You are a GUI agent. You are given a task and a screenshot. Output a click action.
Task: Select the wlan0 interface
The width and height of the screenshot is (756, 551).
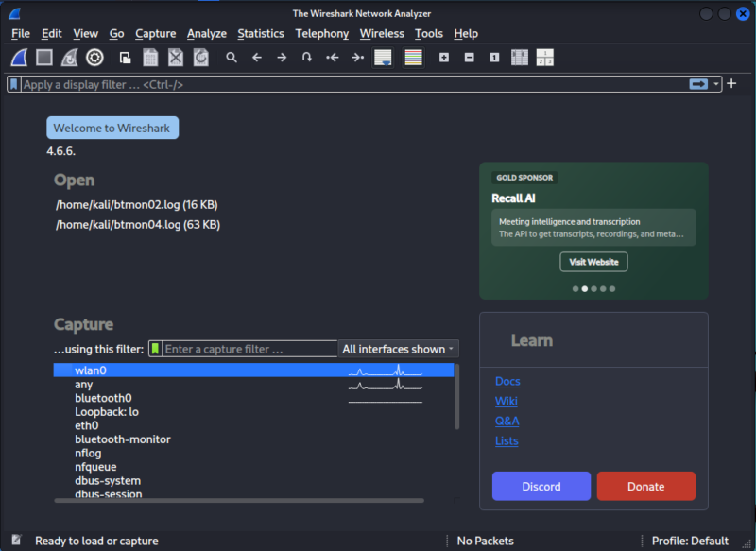(x=253, y=370)
